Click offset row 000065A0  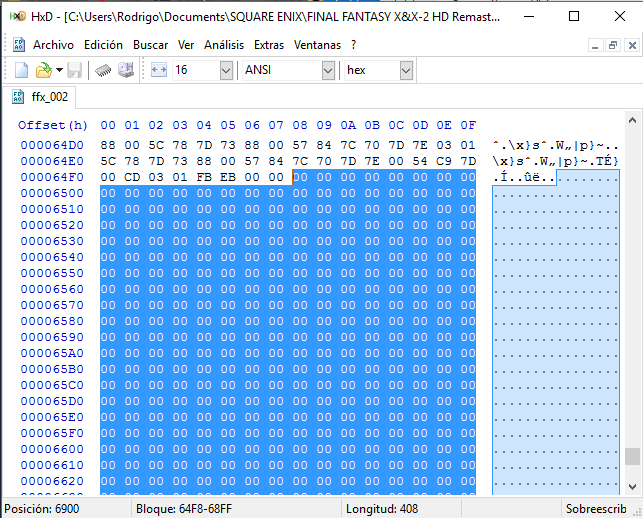[52, 353]
